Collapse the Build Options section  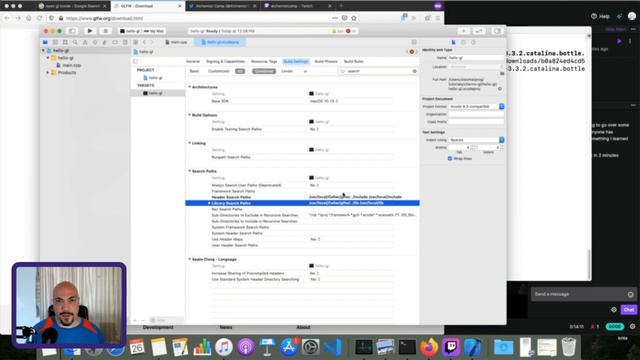click(189, 115)
